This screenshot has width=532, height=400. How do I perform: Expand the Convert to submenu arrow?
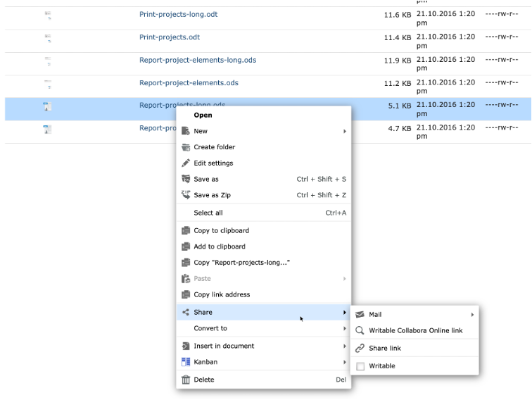pos(345,328)
